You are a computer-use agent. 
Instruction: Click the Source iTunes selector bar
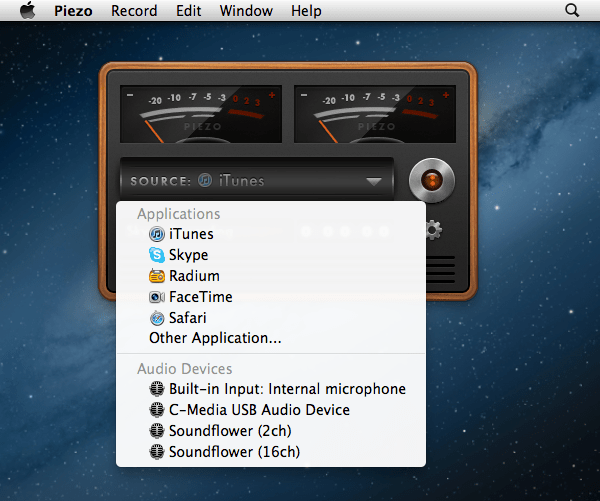[257, 179]
